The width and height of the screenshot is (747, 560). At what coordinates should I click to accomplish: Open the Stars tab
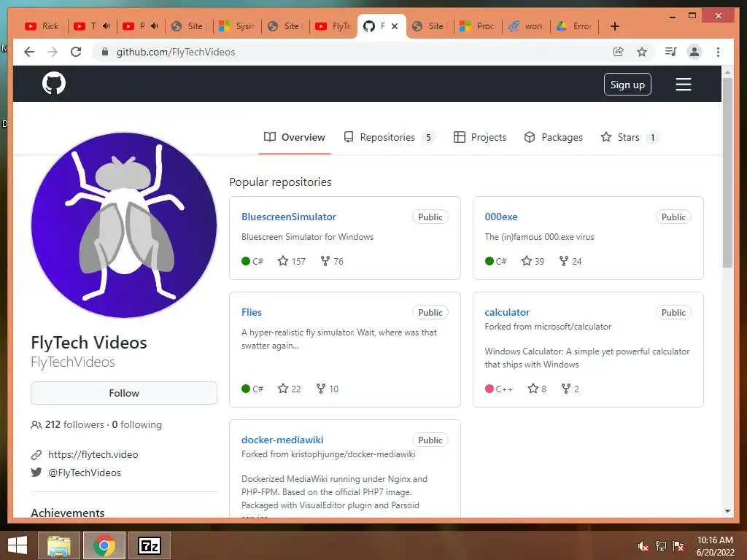click(630, 137)
